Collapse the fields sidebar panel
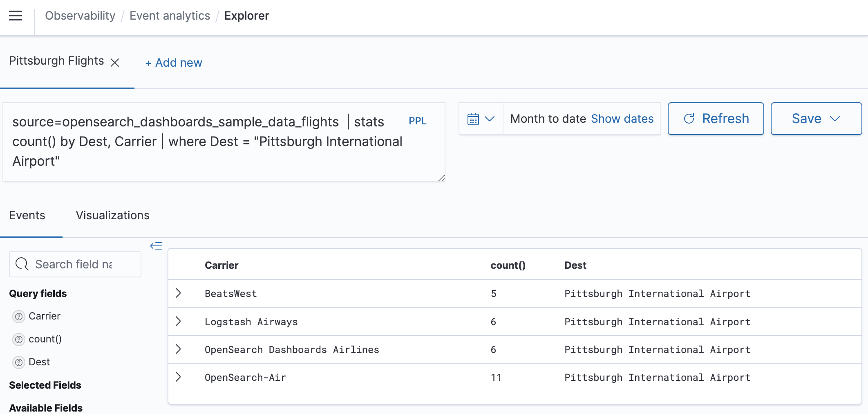Image resolution: width=868 pixels, height=414 pixels. [x=156, y=245]
